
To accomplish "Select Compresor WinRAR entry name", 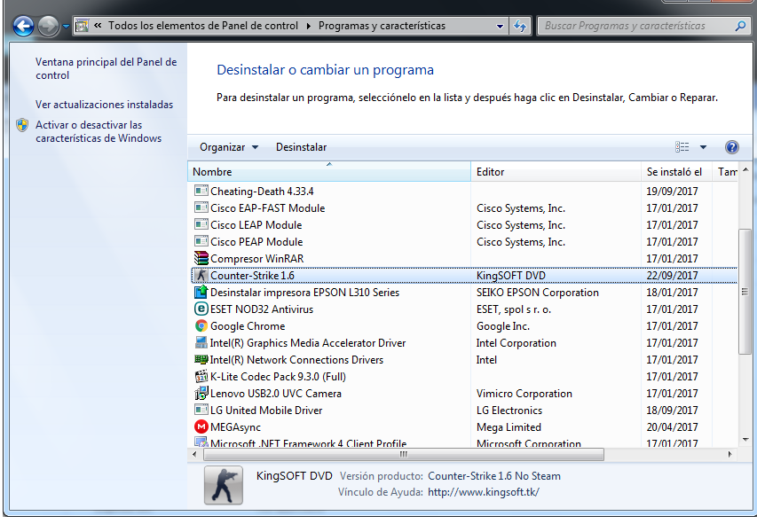I will 257,259.
